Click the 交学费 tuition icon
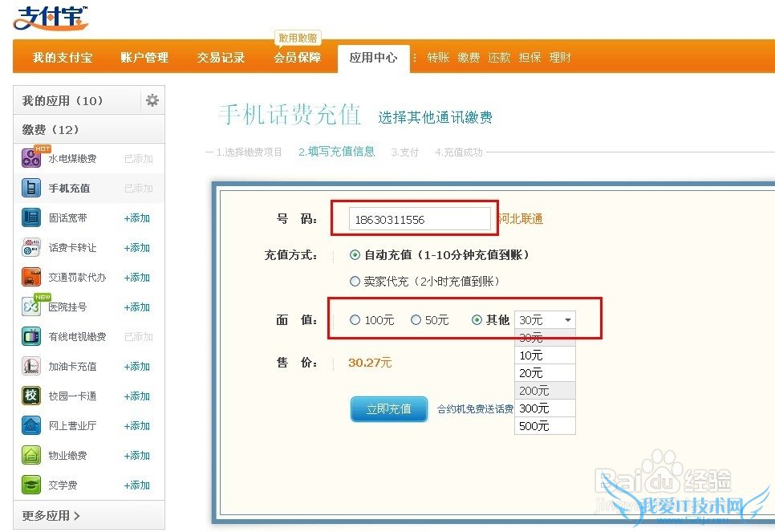This screenshot has width=775, height=532. tap(31, 485)
